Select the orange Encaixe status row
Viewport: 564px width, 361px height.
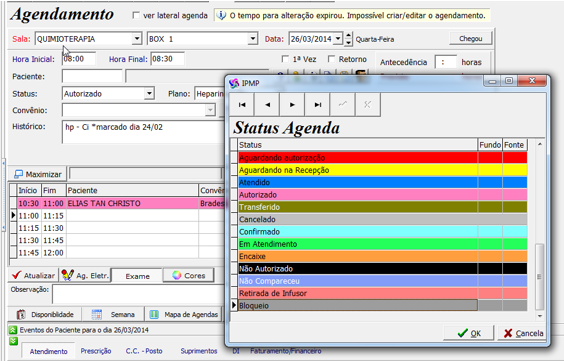pos(382,256)
